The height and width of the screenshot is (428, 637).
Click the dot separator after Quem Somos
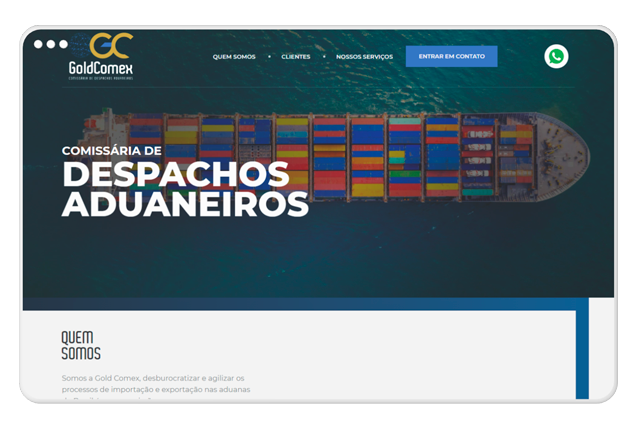pyautogui.click(x=269, y=57)
